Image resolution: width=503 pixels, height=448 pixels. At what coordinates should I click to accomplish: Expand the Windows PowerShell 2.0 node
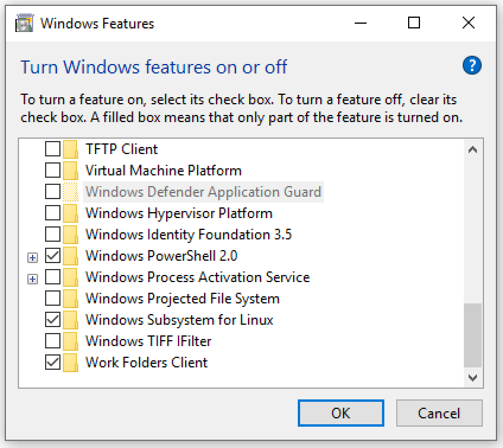click(33, 258)
